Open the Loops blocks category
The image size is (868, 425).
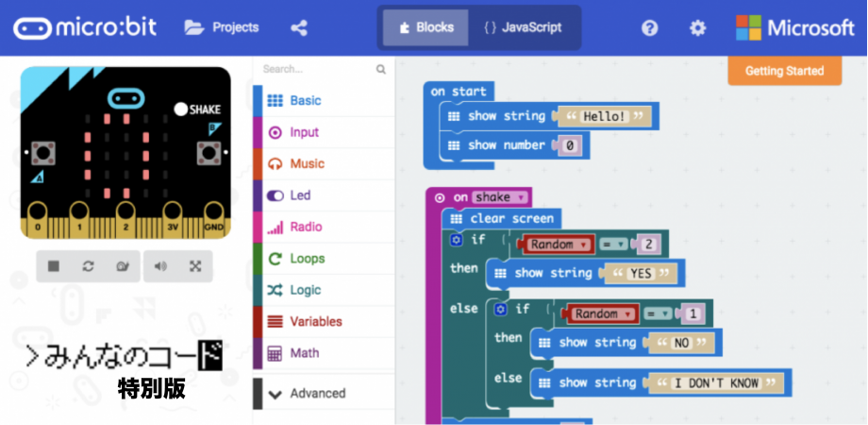(324, 259)
